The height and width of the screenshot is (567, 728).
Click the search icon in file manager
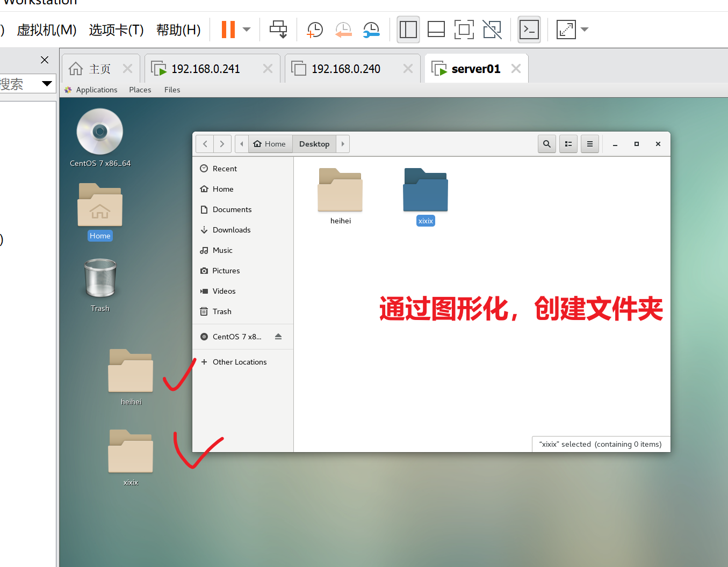click(x=546, y=144)
